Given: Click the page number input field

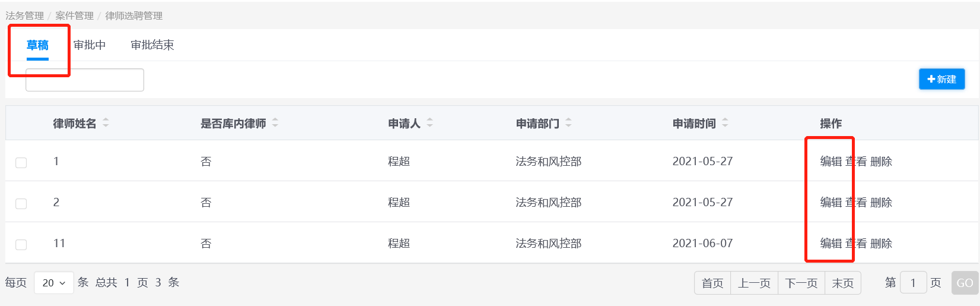Looking at the screenshot, I should pos(913,283).
